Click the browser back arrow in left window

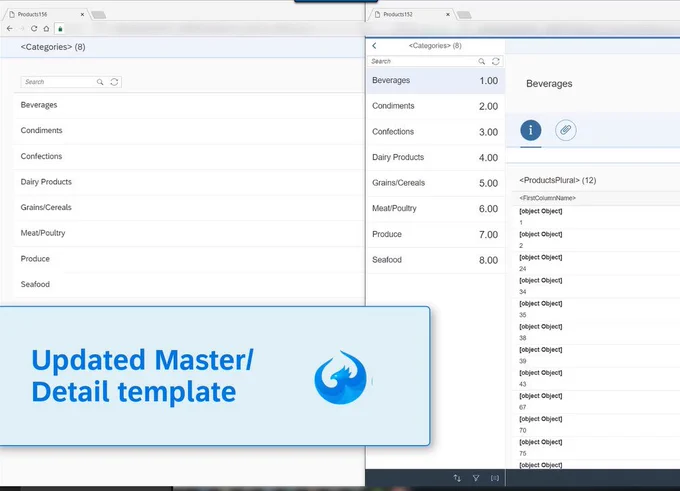(10, 29)
